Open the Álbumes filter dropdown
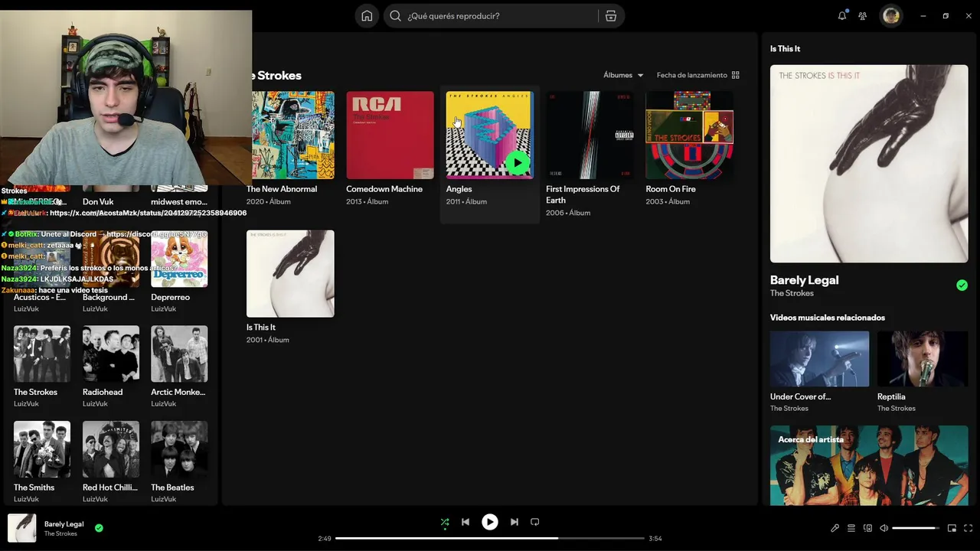Viewport: 980px width, 551px height. click(x=623, y=75)
